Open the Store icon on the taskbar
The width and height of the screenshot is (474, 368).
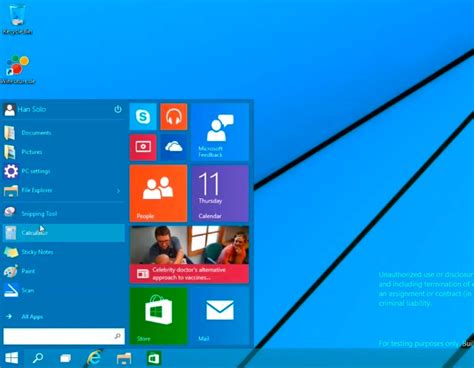(154, 359)
